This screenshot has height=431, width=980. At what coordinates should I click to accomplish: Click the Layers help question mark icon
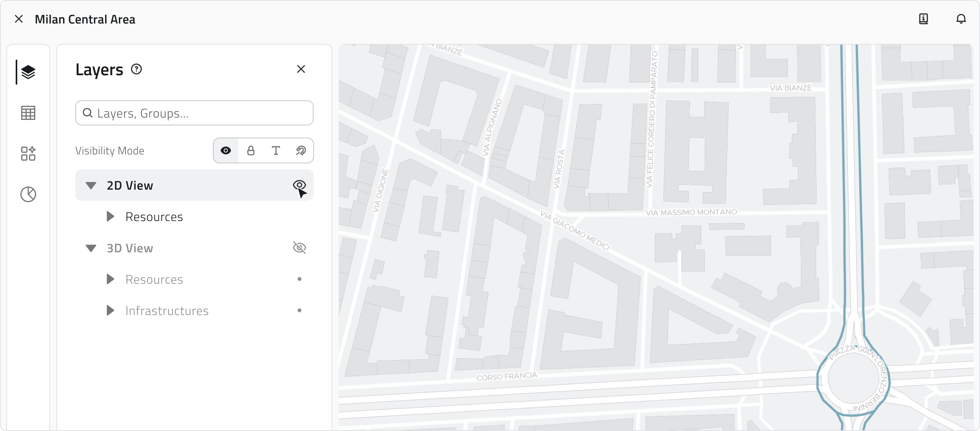[136, 69]
